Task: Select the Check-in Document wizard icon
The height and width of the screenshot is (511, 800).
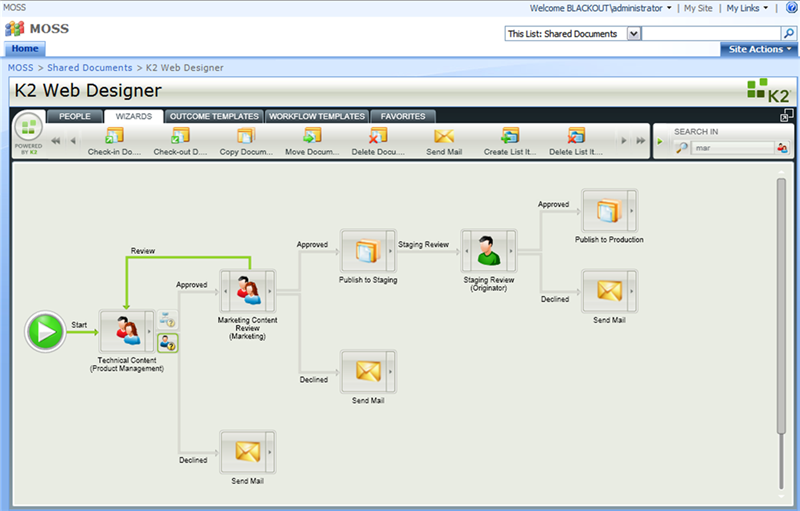Action: tap(114, 136)
